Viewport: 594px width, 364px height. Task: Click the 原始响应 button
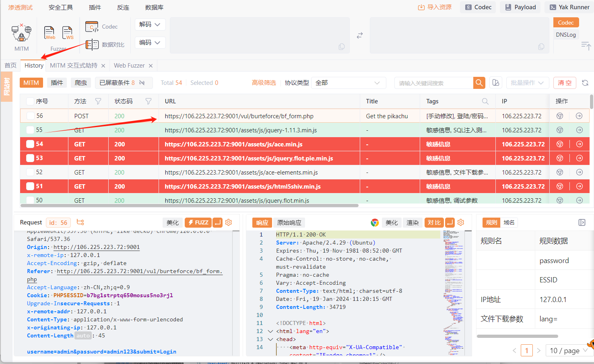click(x=289, y=222)
